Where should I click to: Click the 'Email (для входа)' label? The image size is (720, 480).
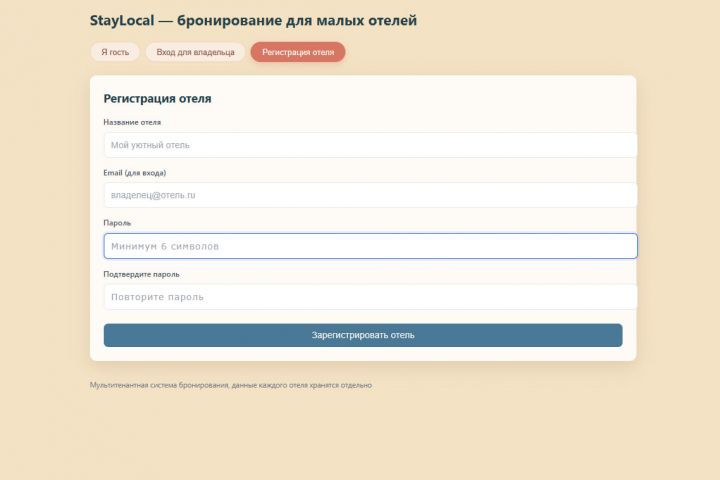[135, 173]
